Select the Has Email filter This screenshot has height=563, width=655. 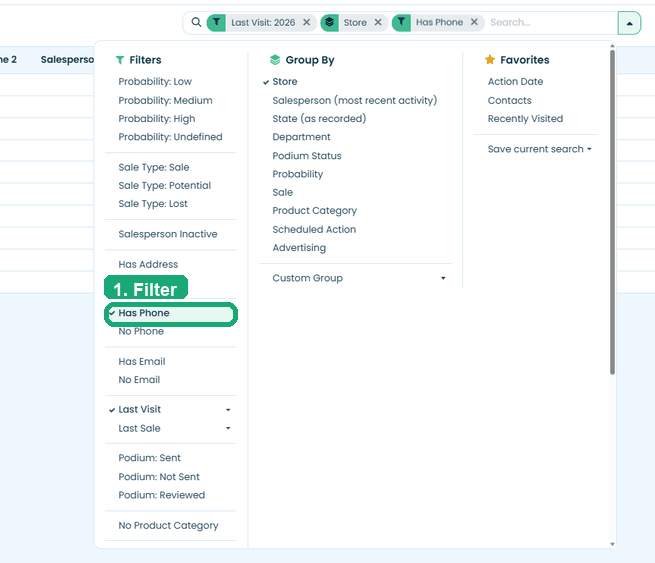(x=142, y=362)
